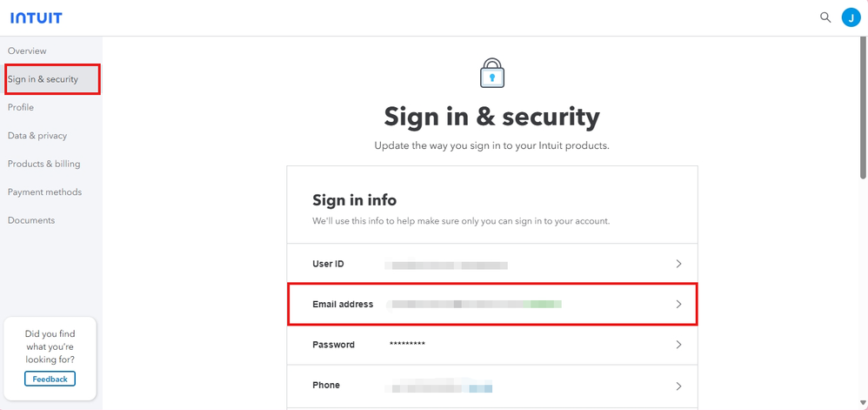868x410 pixels.
Task: Expand the User ID row chevron
Action: 678,264
